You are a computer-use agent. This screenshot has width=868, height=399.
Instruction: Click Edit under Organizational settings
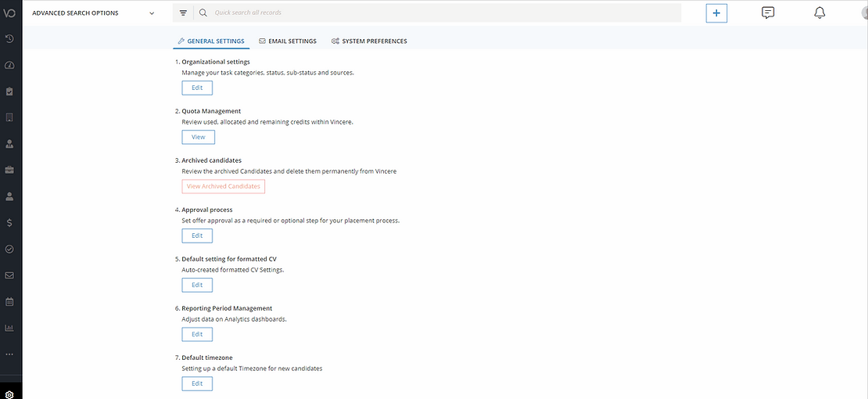pyautogui.click(x=197, y=88)
